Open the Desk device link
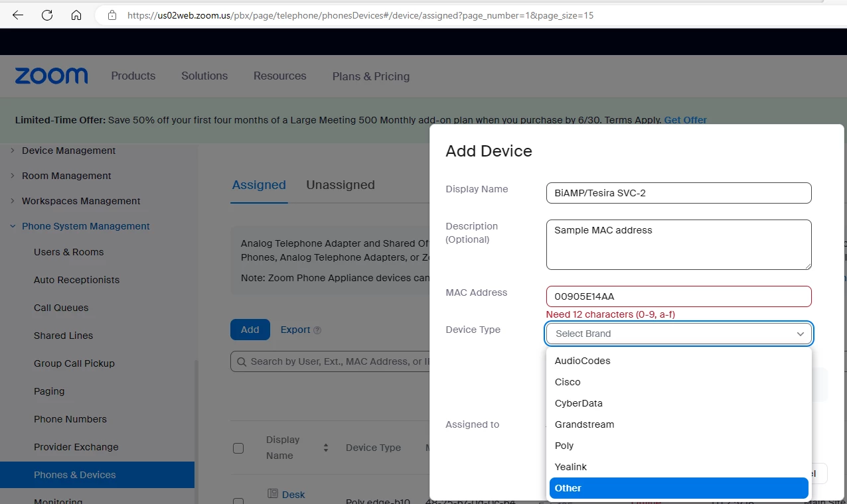Screen dimensions: 847x504 [x=293, y=495]
